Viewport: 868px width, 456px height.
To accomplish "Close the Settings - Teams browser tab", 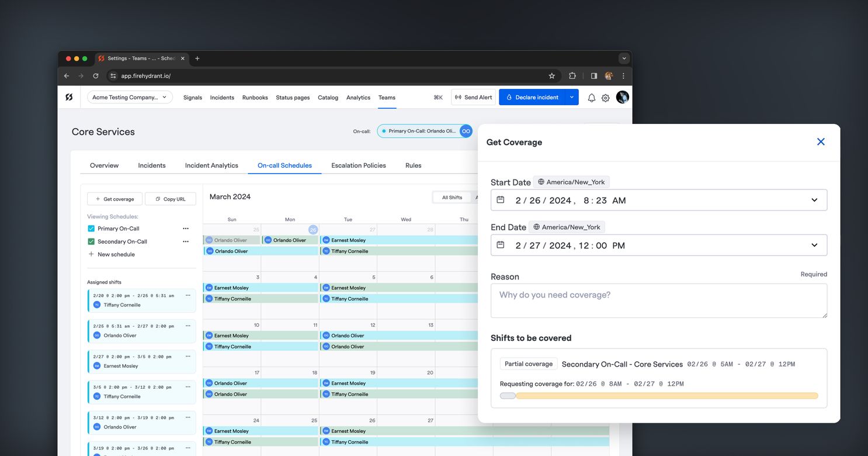I will point(183,58).
